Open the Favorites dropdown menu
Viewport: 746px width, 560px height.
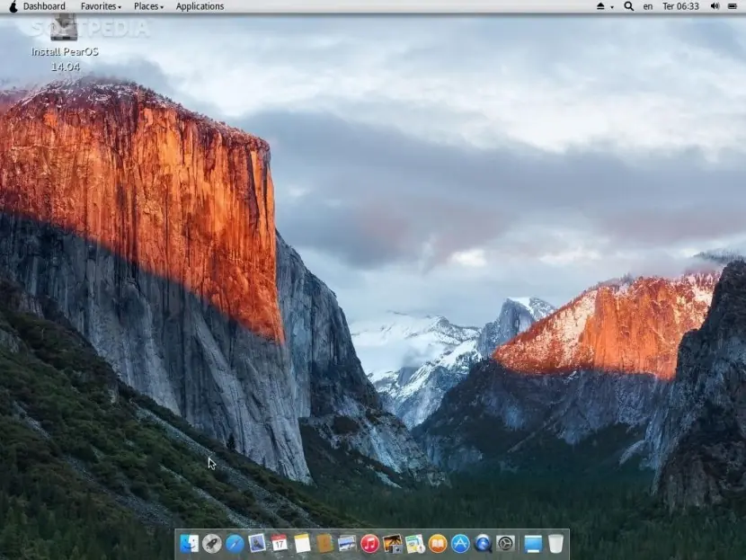pos(101,6)
